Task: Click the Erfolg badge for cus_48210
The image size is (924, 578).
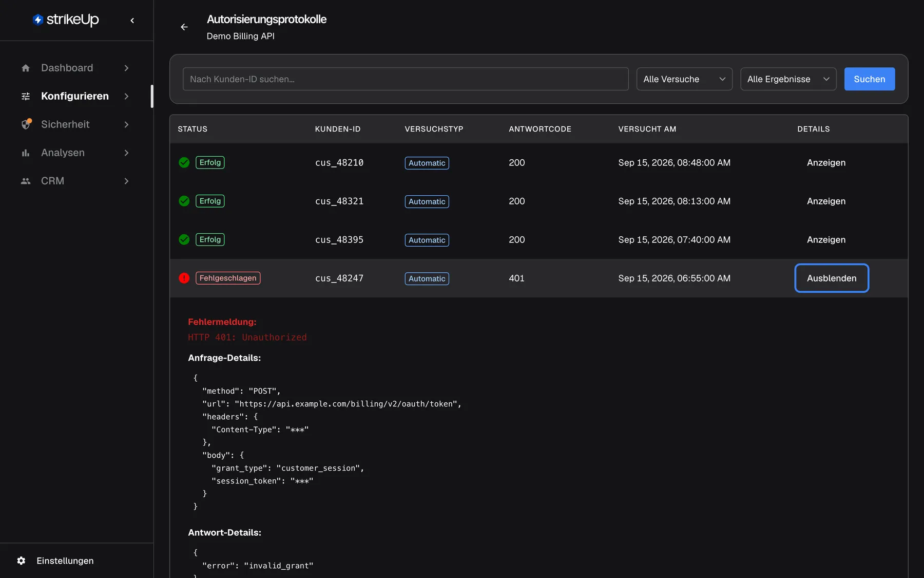Action: [x=210, y=162]
